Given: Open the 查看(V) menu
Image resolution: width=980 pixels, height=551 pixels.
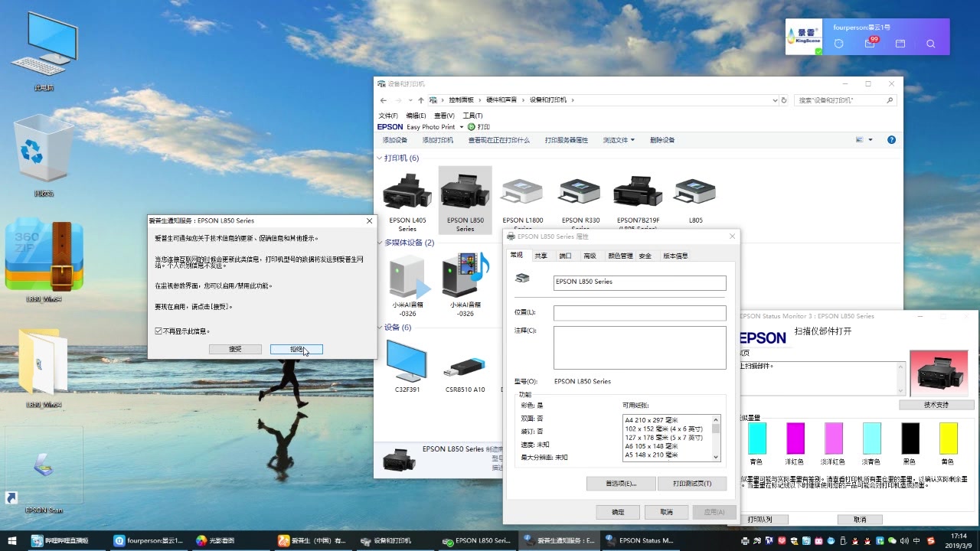Looking at the screenshot, I should [444, 116].
